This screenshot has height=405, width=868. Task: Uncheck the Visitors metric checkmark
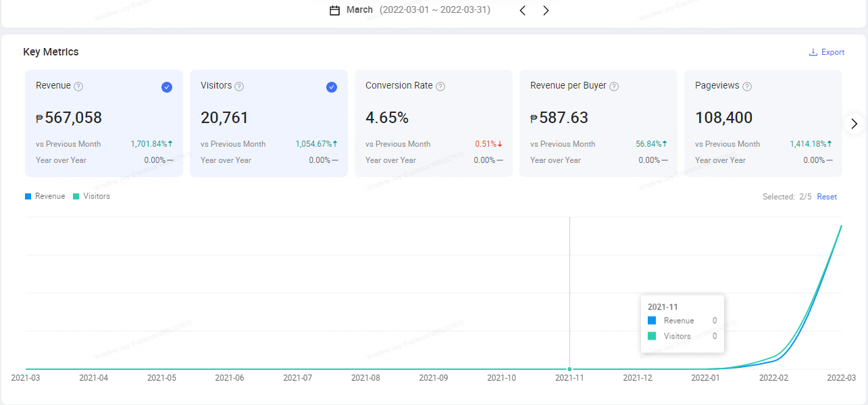click(x=332, y=87)
